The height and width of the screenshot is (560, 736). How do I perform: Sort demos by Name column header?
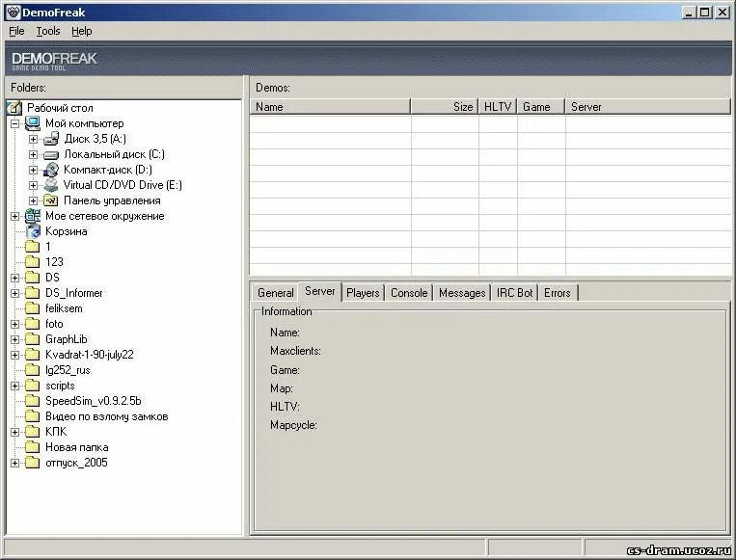click(331, 107)
